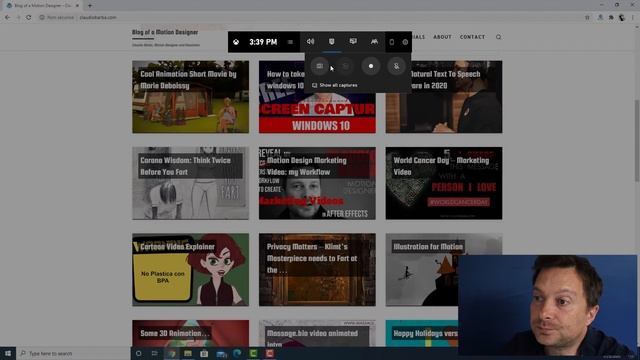The height and width of the screenshot is (360, 640).
Task: Open Motion Design Marketing Video post
Action: 317,183
